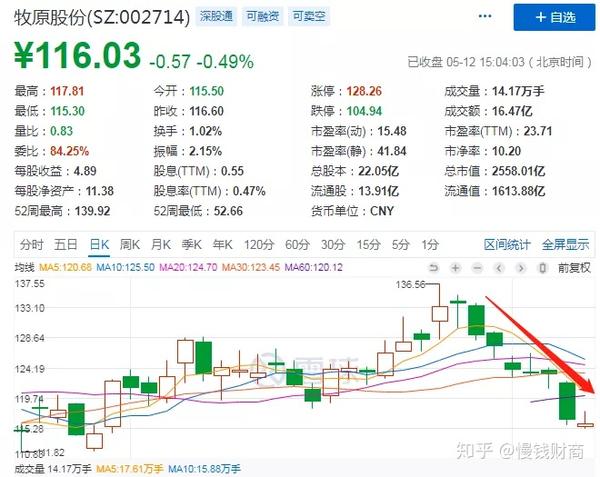Click the 涨停 value 128.26

pyautogui.click(x=364, y=91)
